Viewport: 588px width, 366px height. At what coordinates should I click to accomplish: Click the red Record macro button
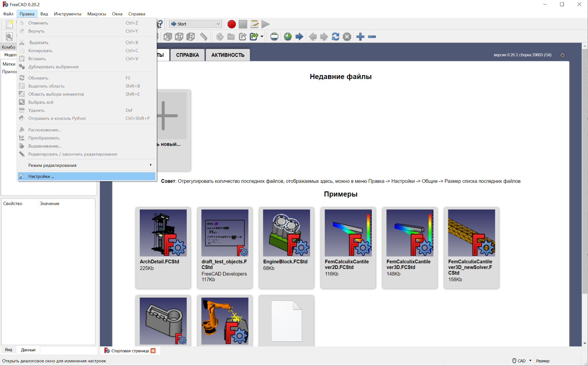232,24
